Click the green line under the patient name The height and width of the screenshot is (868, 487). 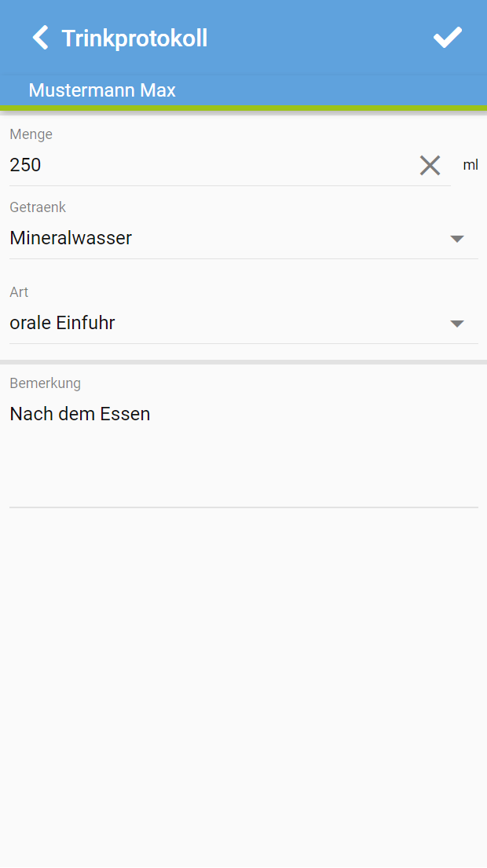click(243, 108)
